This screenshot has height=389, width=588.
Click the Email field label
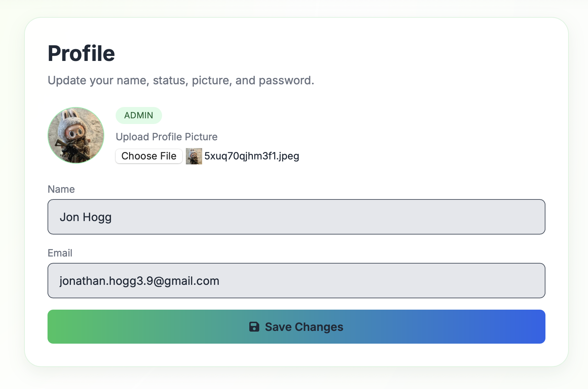[x=60, y=253]
